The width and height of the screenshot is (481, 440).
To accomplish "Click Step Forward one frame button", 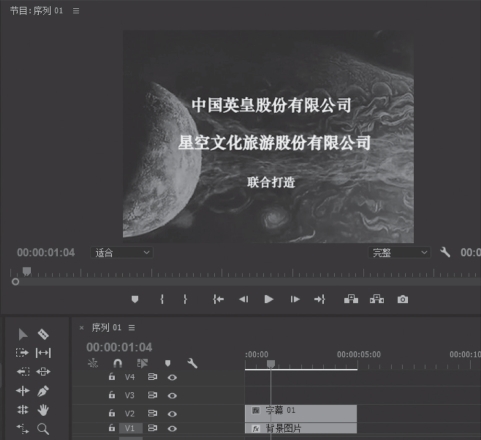I will click(295, 299).
